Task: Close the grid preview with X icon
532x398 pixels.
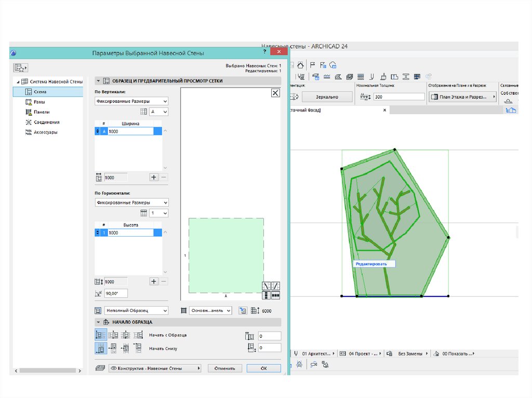Action: point(275,93)
